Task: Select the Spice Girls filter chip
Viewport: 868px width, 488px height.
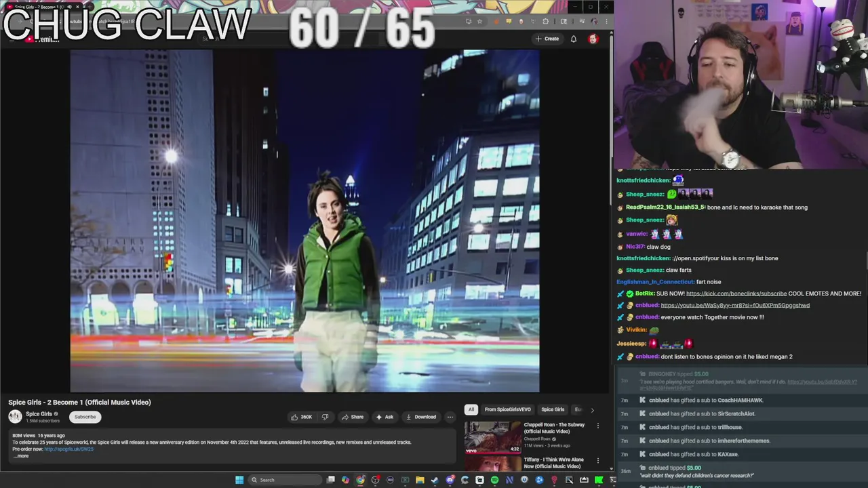Action: pos(553,409)
